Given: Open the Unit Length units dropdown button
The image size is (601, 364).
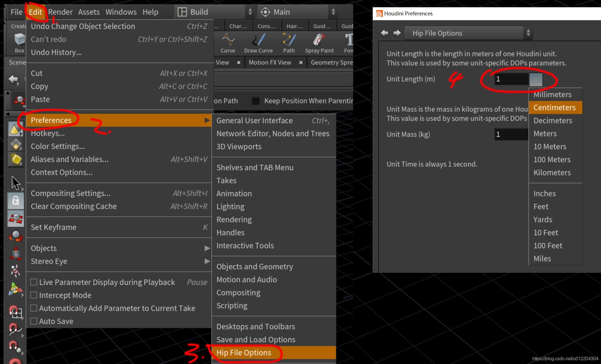Looking at the screenshot, I should [536, 79].
